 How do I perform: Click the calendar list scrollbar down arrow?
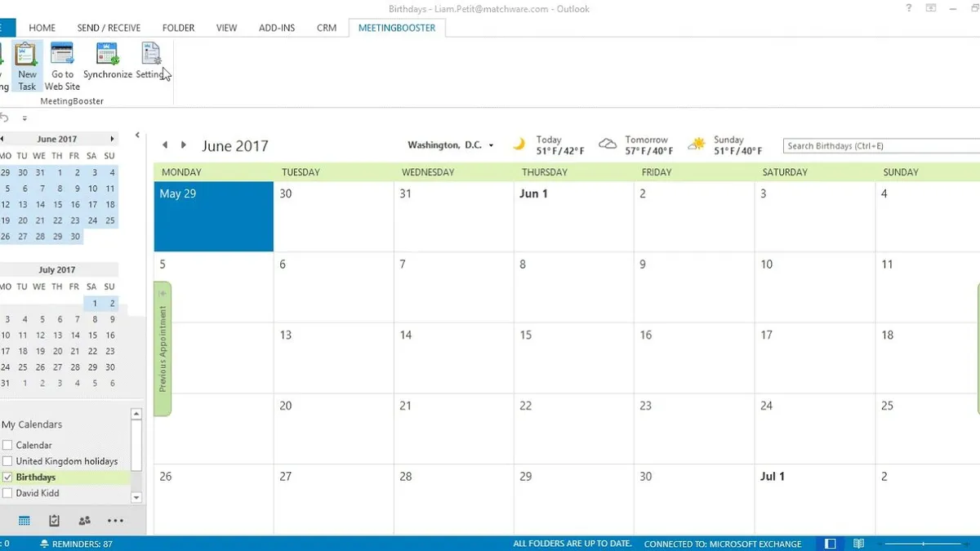pyautogui.click(x=136, y=497)
